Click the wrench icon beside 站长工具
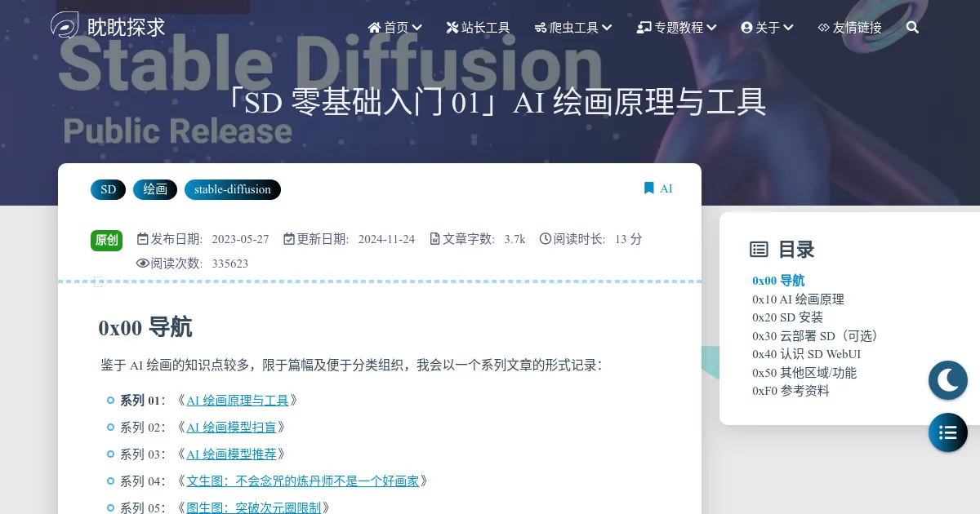This screenshot has height=514, width=980. (452, 27)
